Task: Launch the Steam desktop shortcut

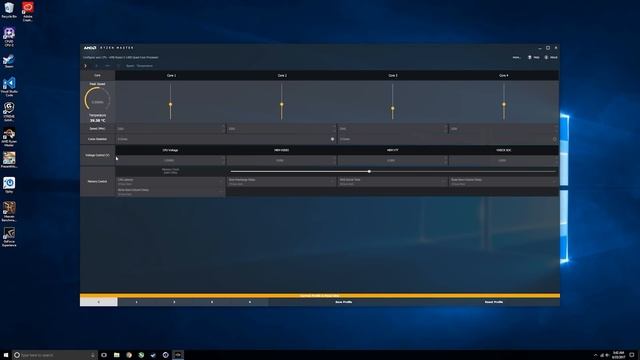Action: pyautogui.click(x=9, y=61)
